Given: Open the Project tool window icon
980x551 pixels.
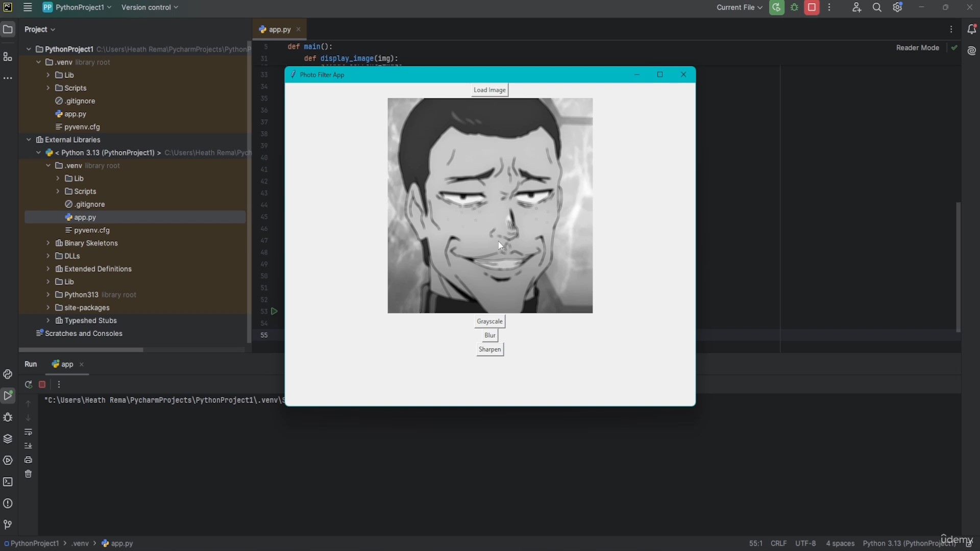Looking at the screenshot, I should [x=8, y=29].
